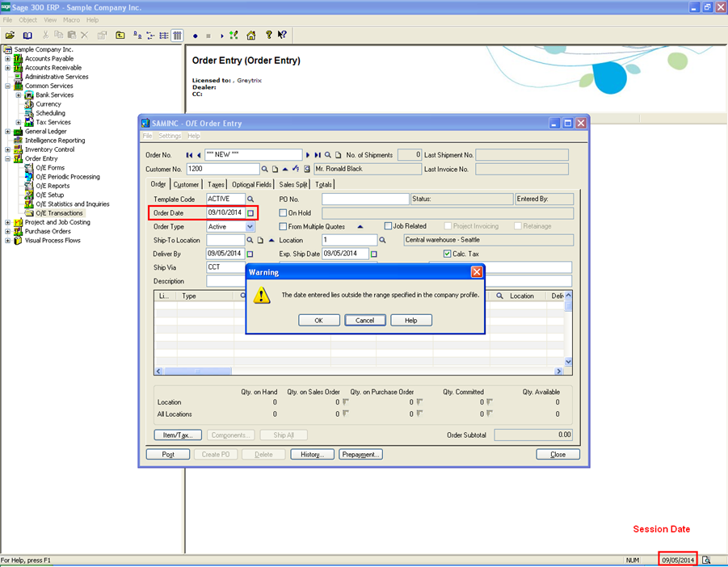Click the blue record dot macro icon

click(195, 36)
